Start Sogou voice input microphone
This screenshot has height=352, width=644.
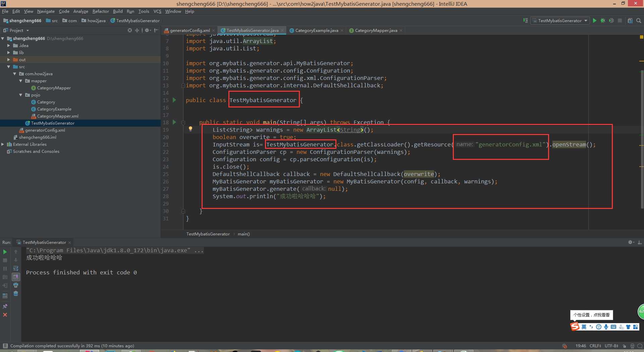(606, 327)
